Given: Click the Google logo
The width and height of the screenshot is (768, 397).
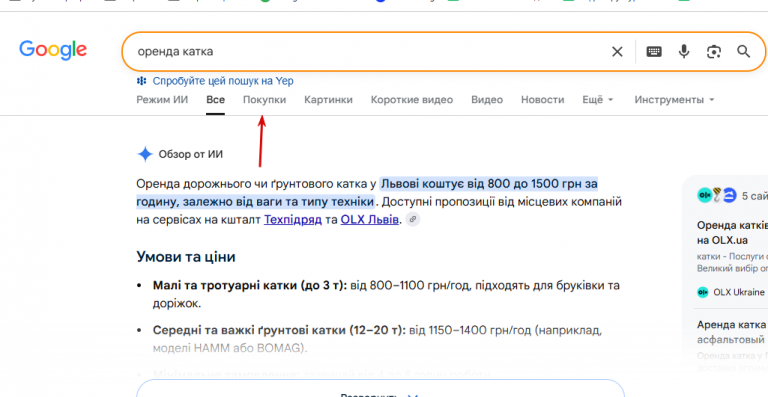Looking at the screenshot, I should pos(53,50).
